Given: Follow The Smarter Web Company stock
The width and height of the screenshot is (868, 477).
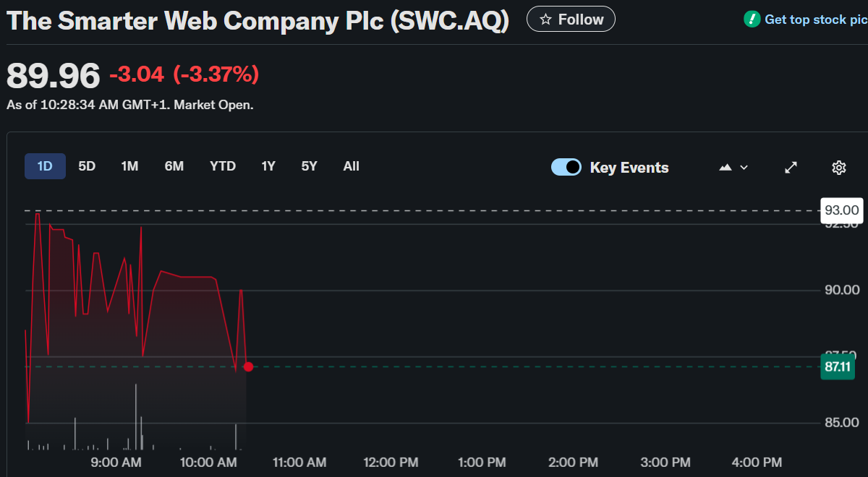Looking at the screenshot, I should (x=571, y=20).
